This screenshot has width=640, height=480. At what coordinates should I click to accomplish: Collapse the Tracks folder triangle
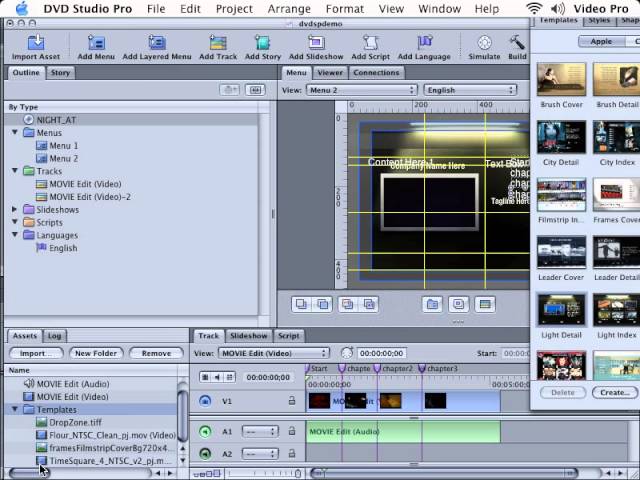click(15, 171)
